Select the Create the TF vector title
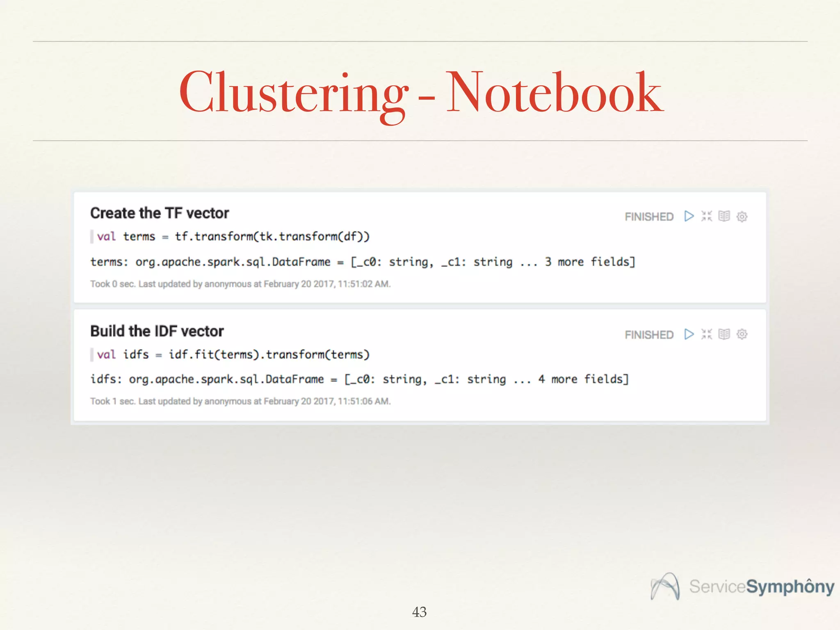Image resolution: width=840 pixels, height=630 pixels. (160, 213)
